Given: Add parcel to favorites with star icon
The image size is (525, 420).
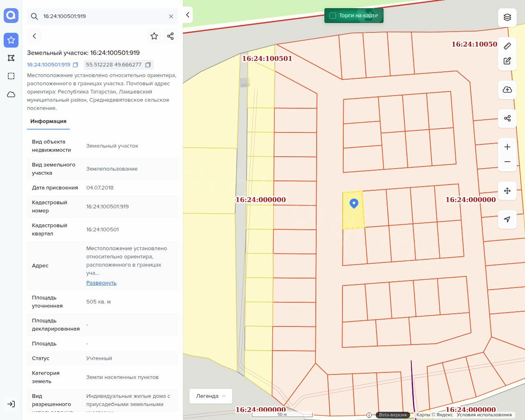Looking at the screenshot, I should (154, 36).
